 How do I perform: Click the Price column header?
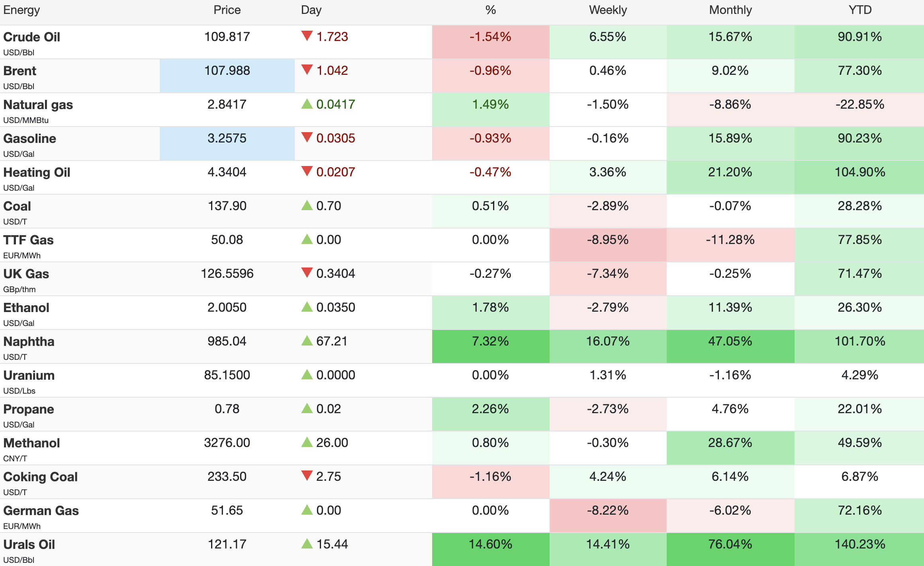[x=227, y=10]
